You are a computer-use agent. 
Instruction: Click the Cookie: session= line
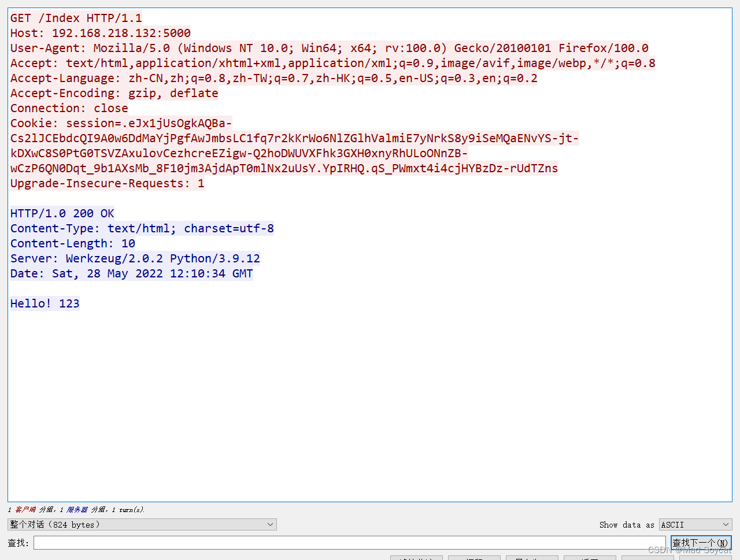[121, 123]
